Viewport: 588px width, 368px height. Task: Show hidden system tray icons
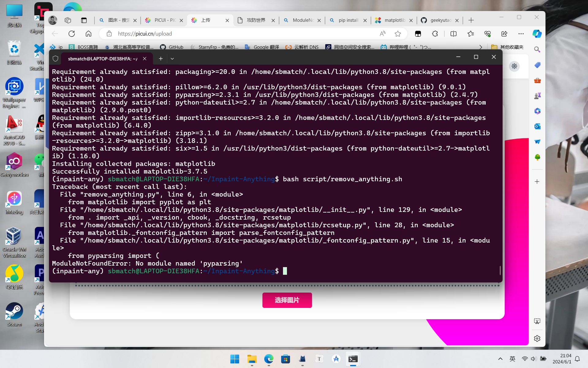pyautogui.click(x=500, y=359)
